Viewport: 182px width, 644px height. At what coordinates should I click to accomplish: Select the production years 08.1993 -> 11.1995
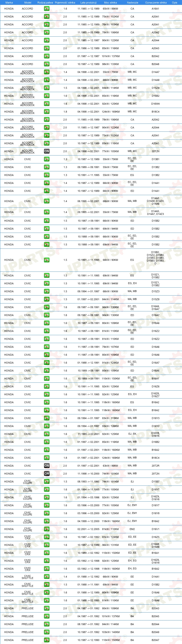[88, 482]
